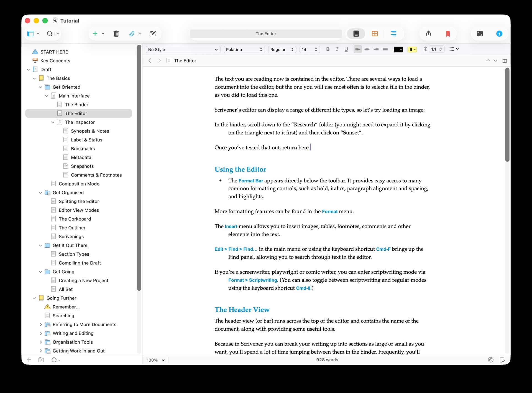The image size is (532, 393).
Task: Move the item to trash with the trash icon
Action: point(116,34)
